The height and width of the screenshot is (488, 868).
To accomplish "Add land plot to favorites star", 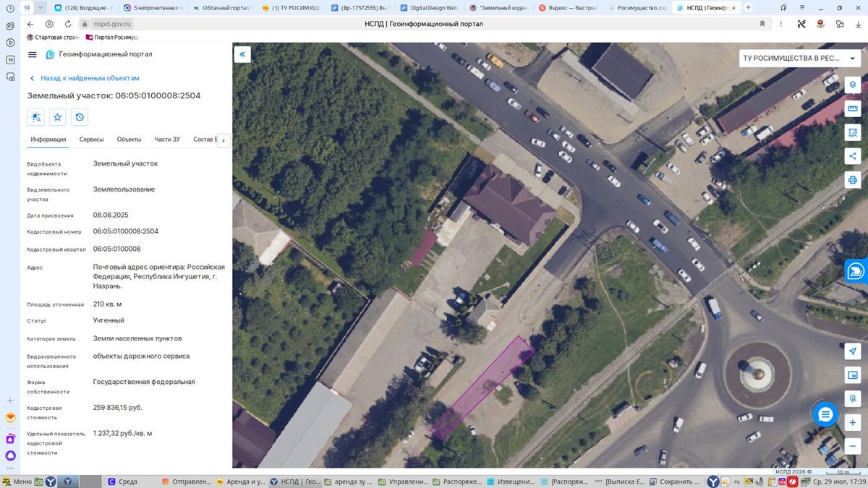I will [58, 117].
